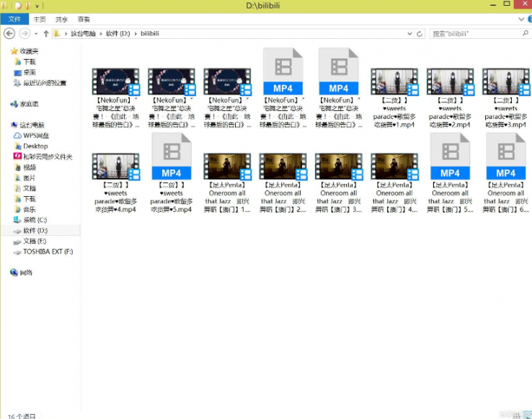Select sweets parade 5.mp4 MP4 icon
This screenshot has height=419, width=532.
pyautogui.click(x=172, y=156)
